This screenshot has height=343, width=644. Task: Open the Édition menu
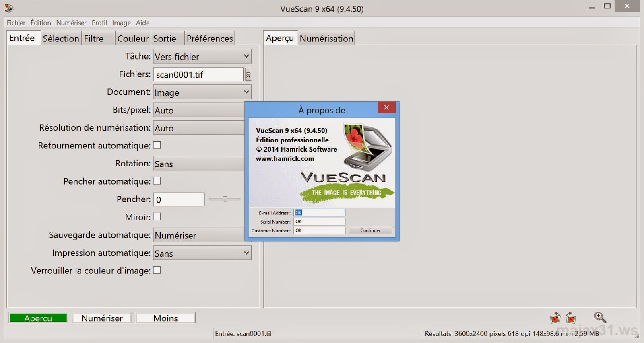click(41, 23)
